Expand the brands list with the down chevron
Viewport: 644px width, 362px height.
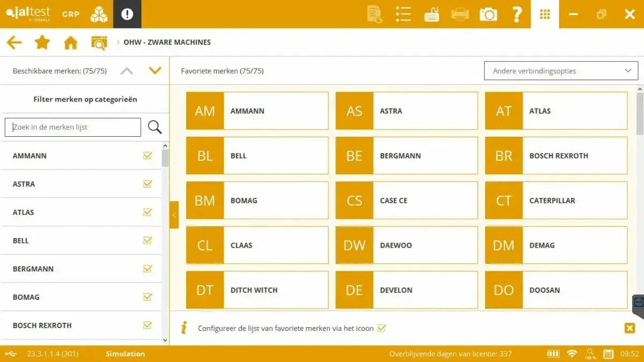coord(155,70)
